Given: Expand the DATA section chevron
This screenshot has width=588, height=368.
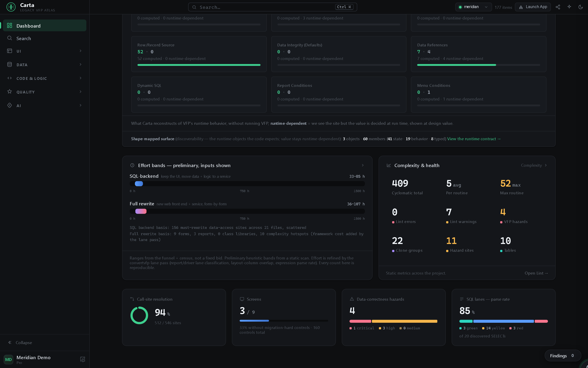Looking at the screenshot, I should pos(80,65).
